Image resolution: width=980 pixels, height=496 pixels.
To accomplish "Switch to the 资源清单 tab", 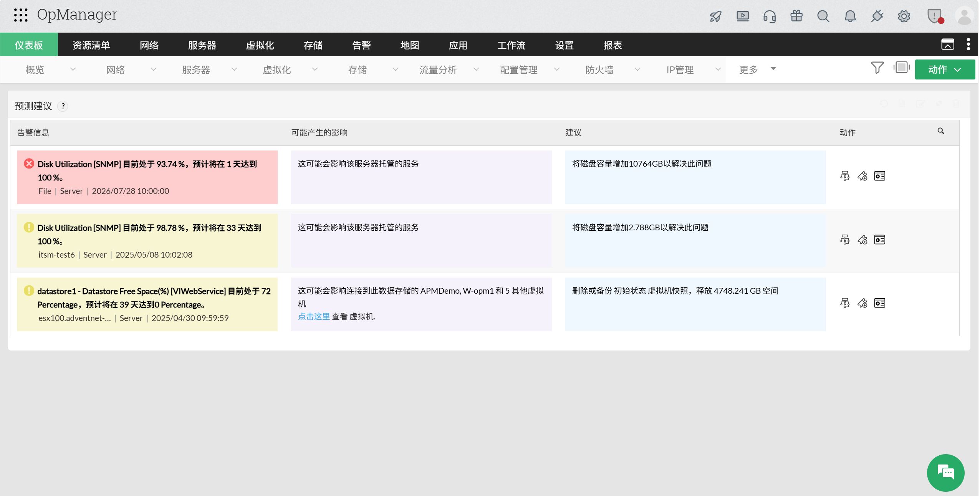I will point(91,45).
